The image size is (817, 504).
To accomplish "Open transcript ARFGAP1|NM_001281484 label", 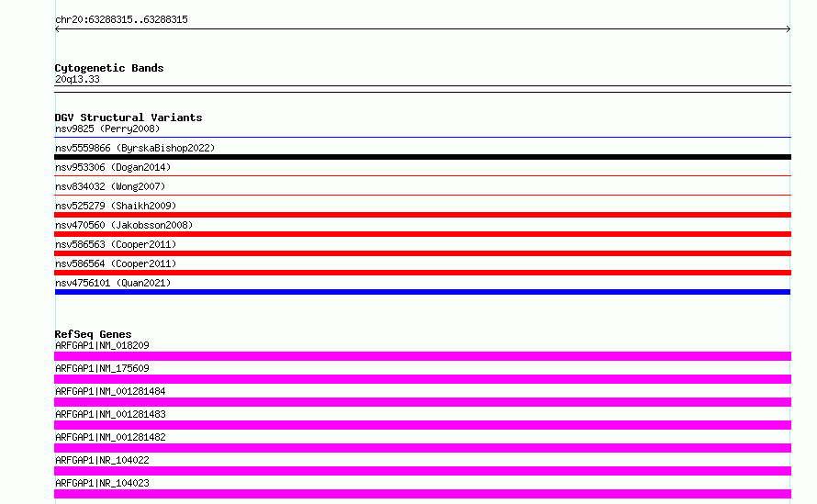I will 110,391.
